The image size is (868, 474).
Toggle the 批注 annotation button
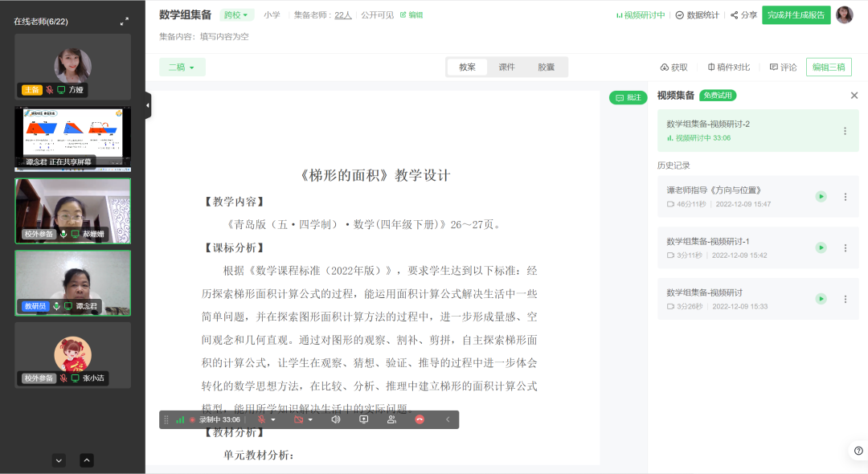[x=628, y=97]
